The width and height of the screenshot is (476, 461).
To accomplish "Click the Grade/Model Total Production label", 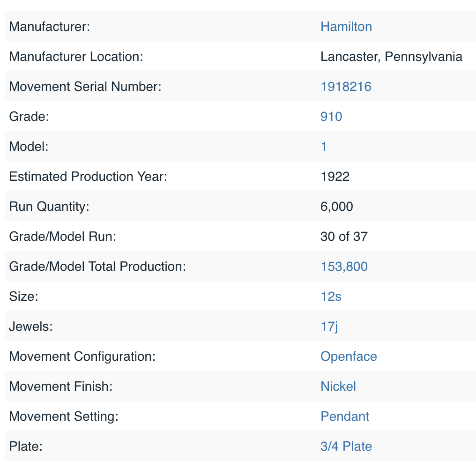I will (97, 267).
